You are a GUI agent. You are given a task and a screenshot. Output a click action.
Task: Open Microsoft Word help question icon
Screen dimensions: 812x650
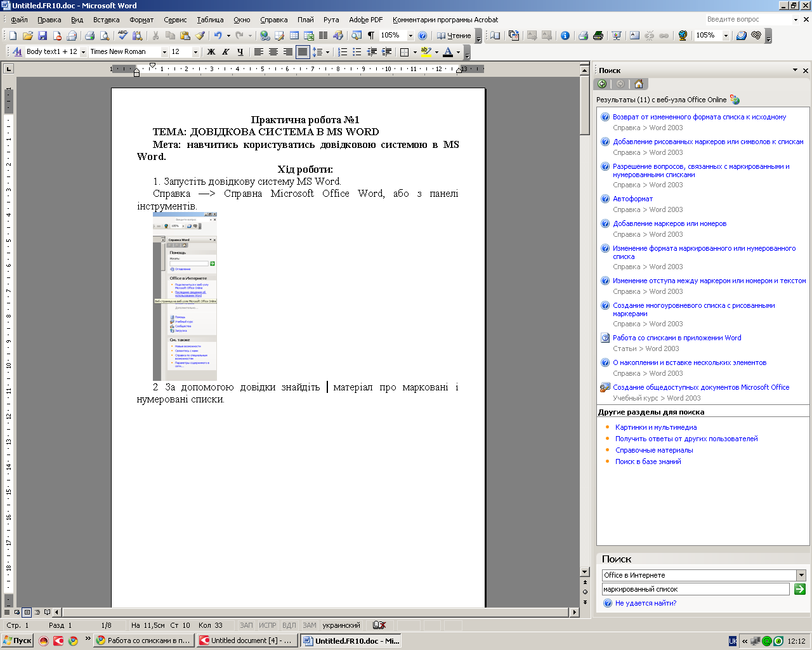click(x=422, y=36)
